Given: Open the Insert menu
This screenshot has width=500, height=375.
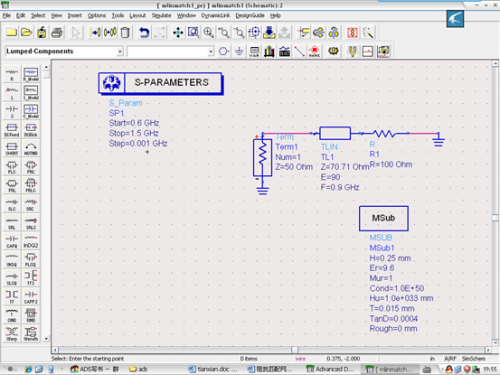Looking at the screenshot, I should coord(75,16).
